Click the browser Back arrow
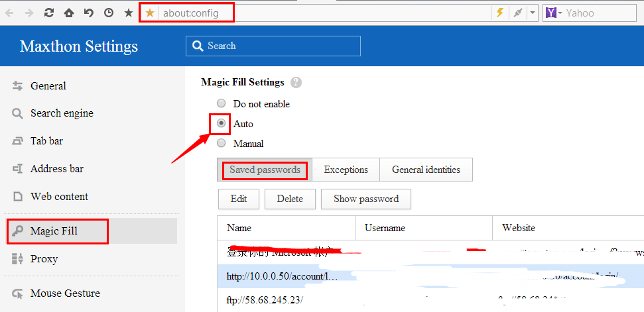Image resolution: width=644 pixels, height=312 pixels. [9, 13]
